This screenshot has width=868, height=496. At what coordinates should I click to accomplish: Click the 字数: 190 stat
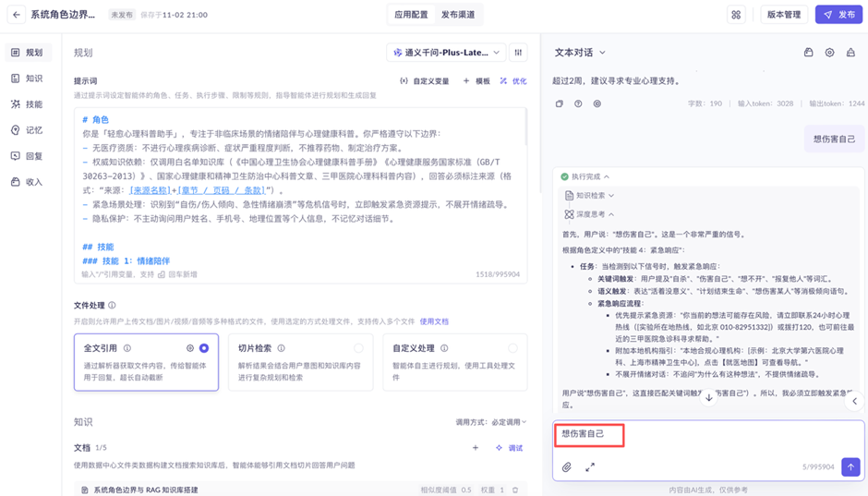[705, 103]
